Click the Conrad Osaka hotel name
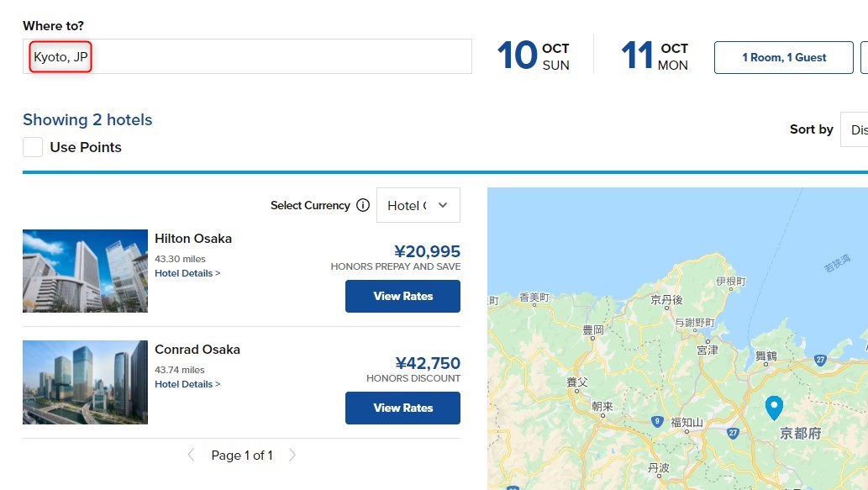This screenshot has height=490, width=868. click(x=197, y=350)
